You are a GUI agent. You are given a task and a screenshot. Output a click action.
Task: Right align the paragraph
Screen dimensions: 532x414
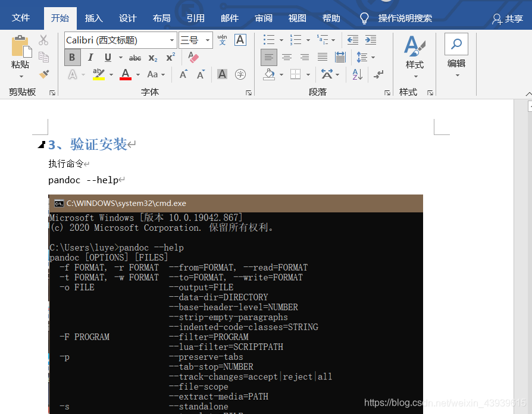tap(305, 57)
